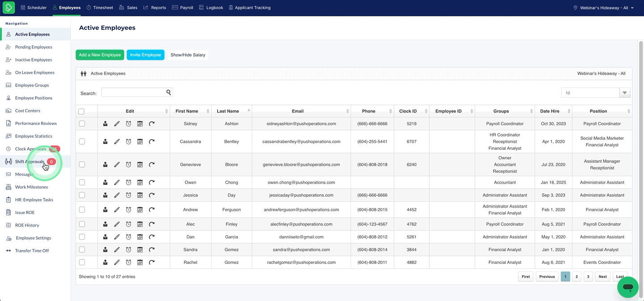This screenshot has width=644, height=301.
Task: Click the employee Search input field
Action: click(x=137, y=92)
